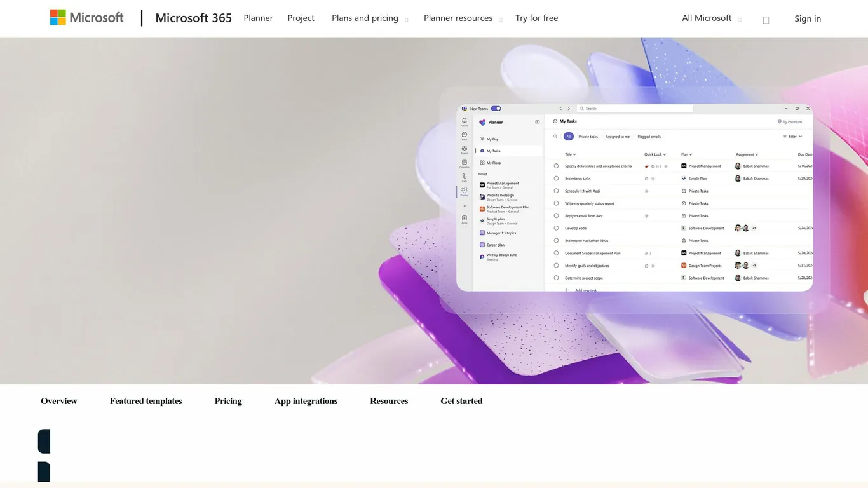Select the All filter pill
Viewport: 868px width, 488px height.
coord(569,137)
